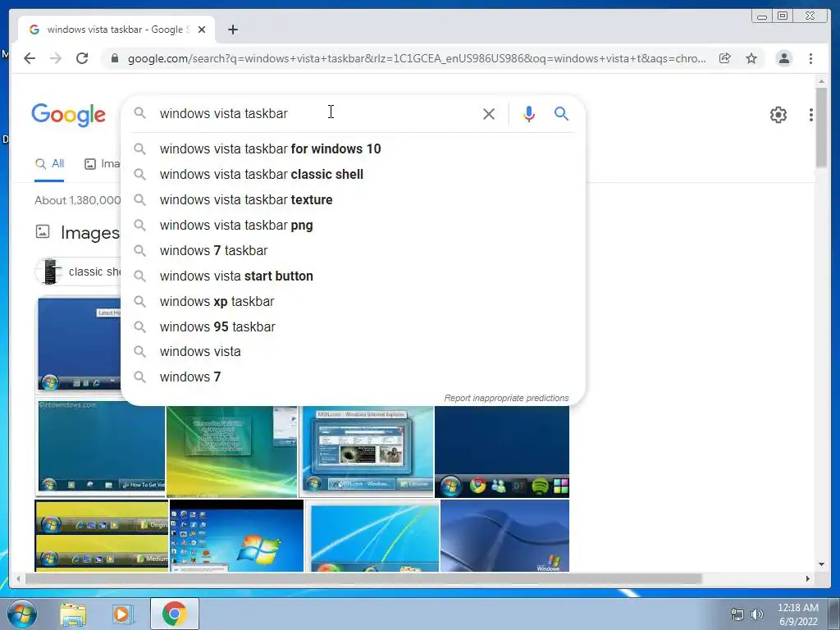Image resolution: width=840 pixels, height=630 pixels.
Task: Switch to the windows vista taskbar browser tab
Action: tap(116, 30)
